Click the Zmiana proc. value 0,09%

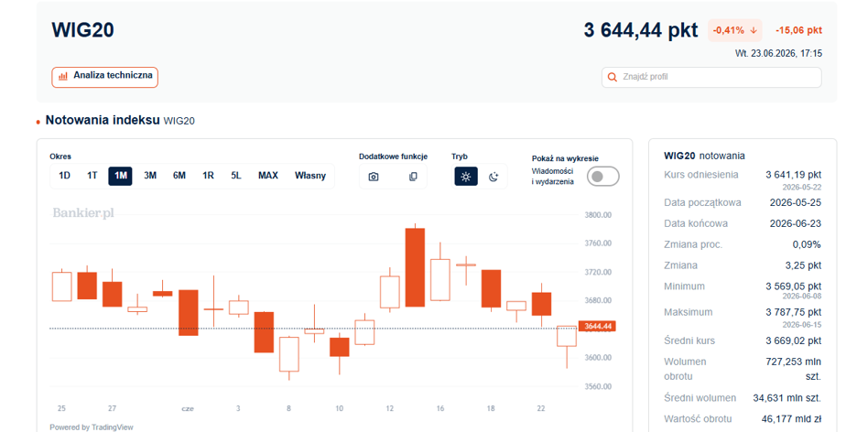click(807, 244)
